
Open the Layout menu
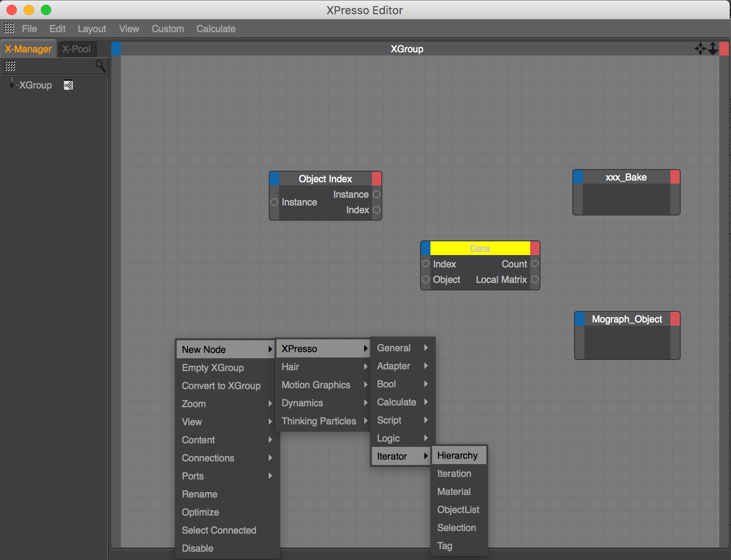92,29
